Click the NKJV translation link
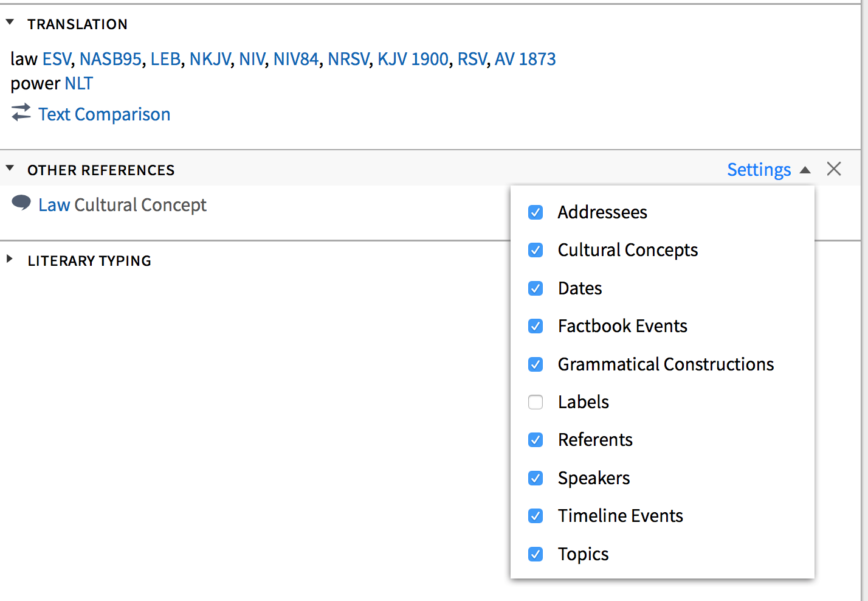Image resolution: width=868 pixels, height=601 pixels. pyautogui.click(x=210, y=59)
